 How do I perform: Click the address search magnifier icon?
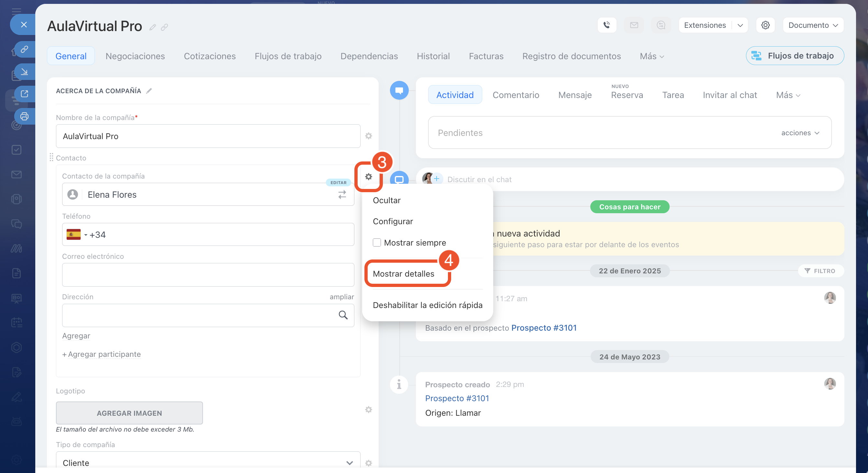tap(343, 315)
